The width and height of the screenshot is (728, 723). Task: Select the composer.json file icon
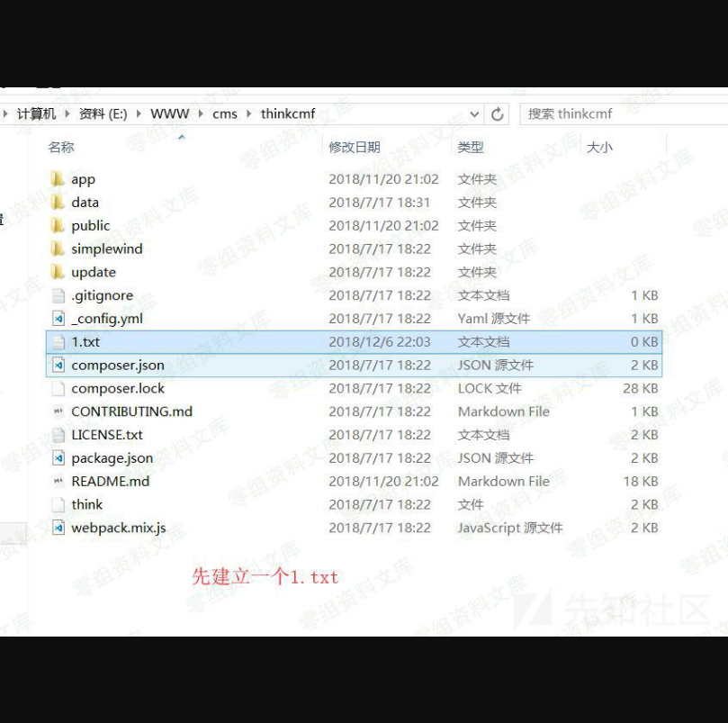coord(58,366)
